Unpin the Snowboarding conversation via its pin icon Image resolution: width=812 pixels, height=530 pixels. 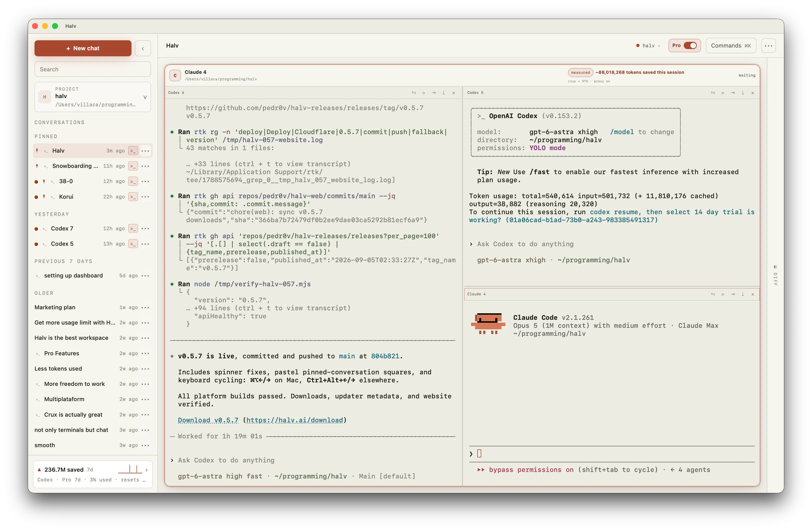click(37, 166)
